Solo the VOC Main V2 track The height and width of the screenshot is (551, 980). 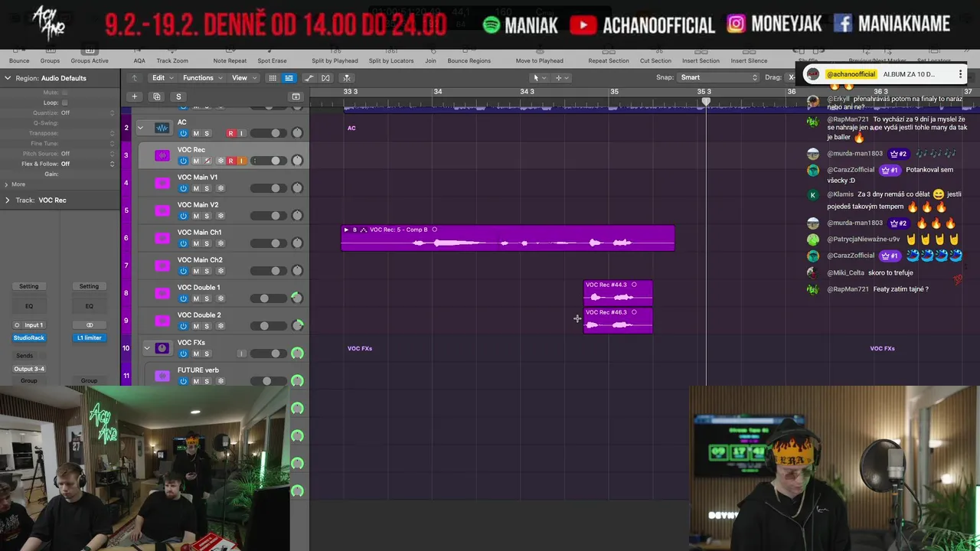click(x=207, y=216)
